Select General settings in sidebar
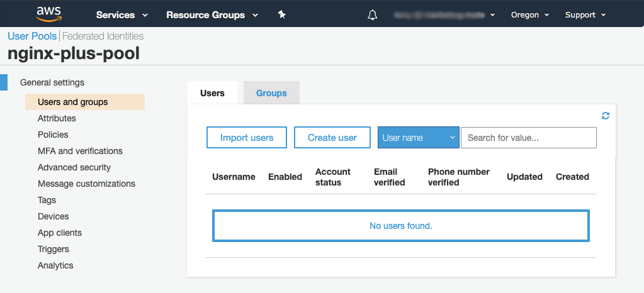 click(x=52, y=82)
